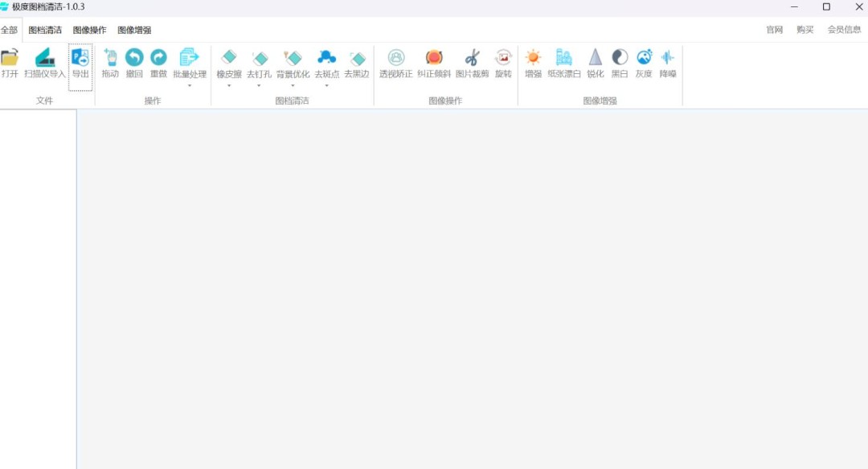The image size is (868, 469).
Task: Click the 纠正倾斜 deskew icon
Action: pos(434,58)
